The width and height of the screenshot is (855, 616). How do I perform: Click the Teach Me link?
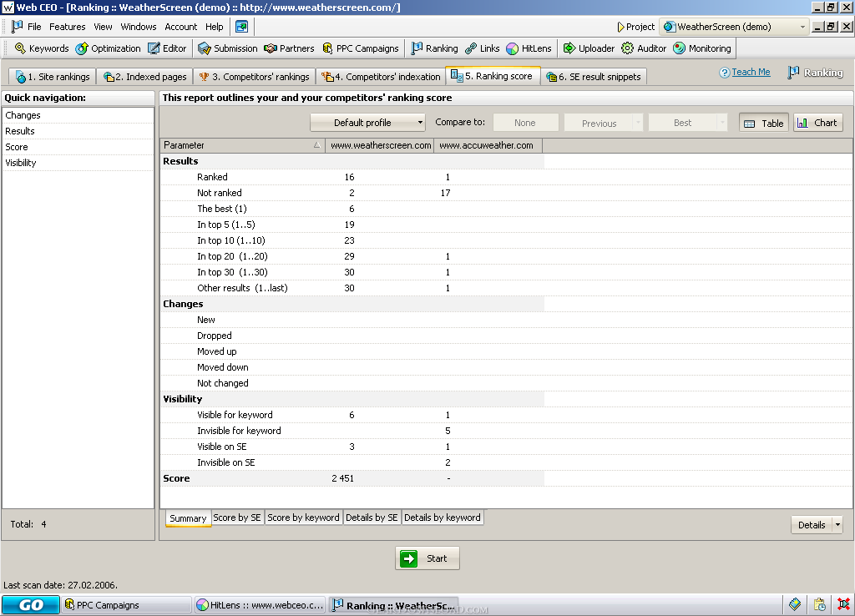[x=751, y=72]
